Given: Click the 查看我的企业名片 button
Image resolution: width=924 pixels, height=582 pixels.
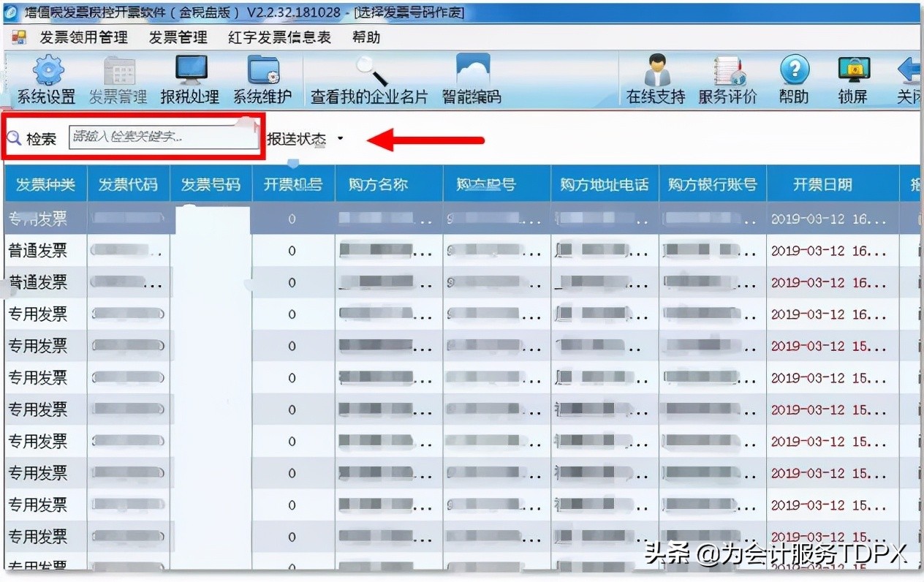Looking at the screenshot, I should pyautogui.click(x=369, y=78).
